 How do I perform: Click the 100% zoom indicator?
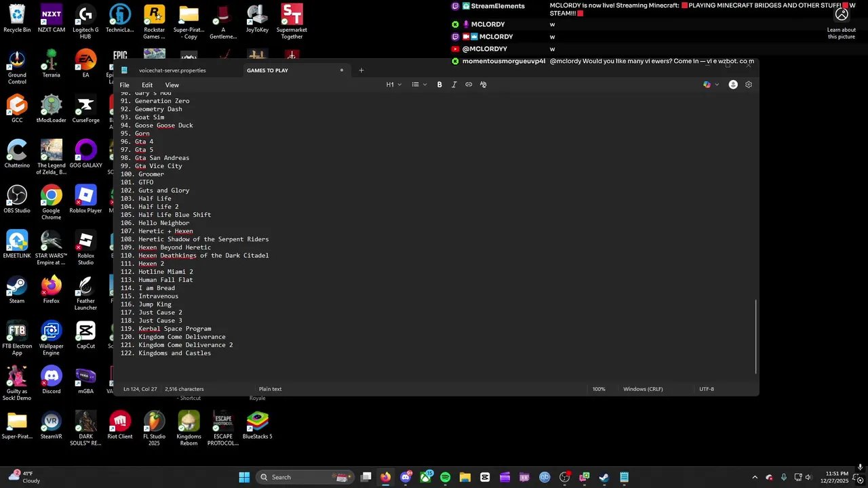click(x=599, y=389)
